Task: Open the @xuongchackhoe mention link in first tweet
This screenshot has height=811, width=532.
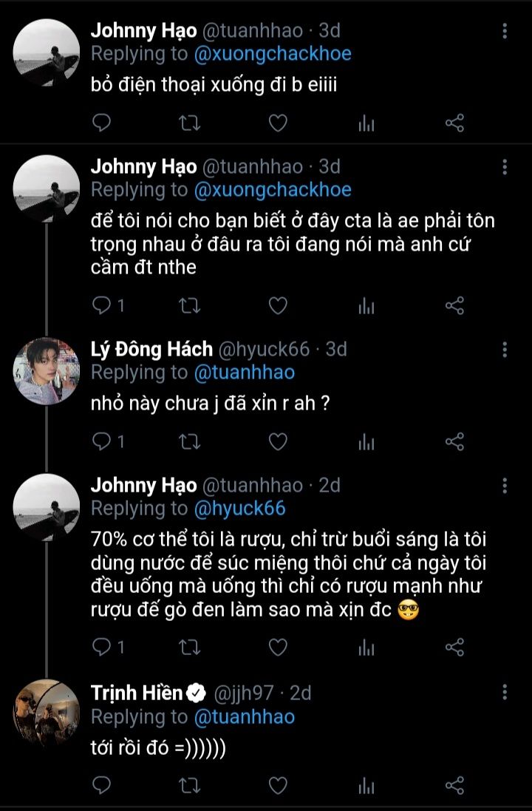Action: click(x=273, y=53)
